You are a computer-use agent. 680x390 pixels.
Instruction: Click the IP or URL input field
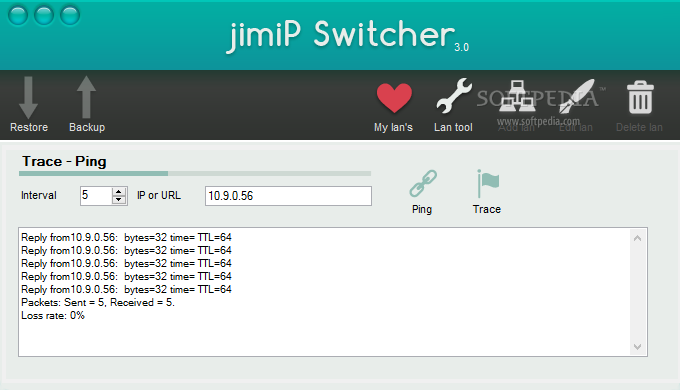point(288,196)
